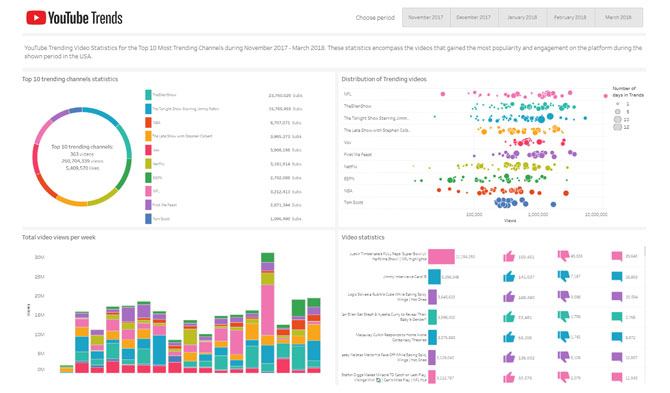
Task: Click thumbs-down icon for Justin Timberlake video
Action: (x=564, y=256)
